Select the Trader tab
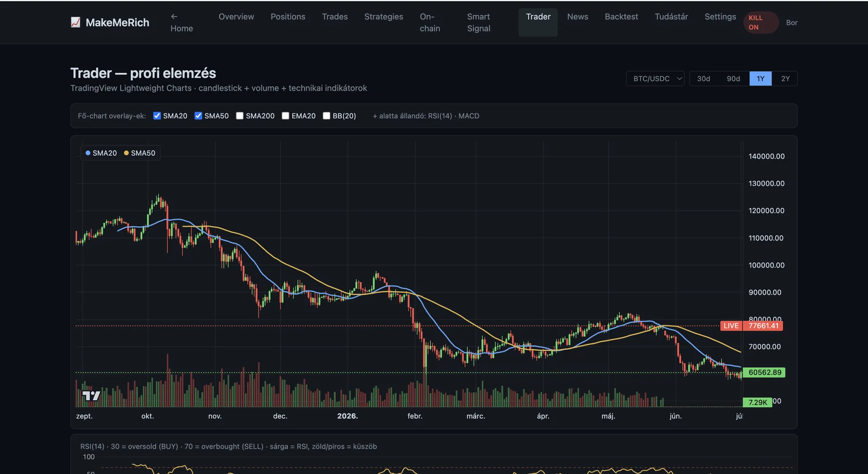Viewport: 868px width, 474px height. pos(538,22)
